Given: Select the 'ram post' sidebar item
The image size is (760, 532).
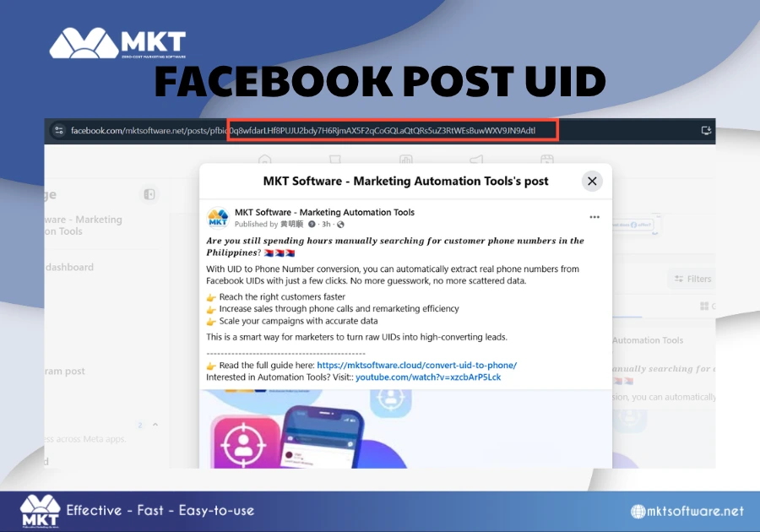Looking at the screenshot, I should coord(64,372).
